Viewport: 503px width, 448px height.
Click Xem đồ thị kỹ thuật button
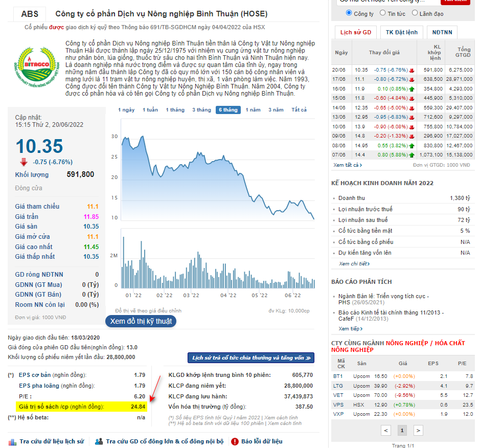141,321
